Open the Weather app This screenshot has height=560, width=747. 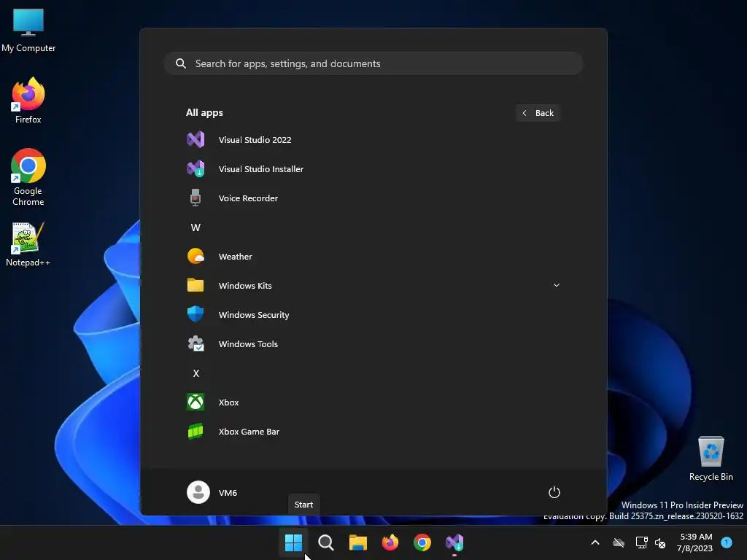373,256
